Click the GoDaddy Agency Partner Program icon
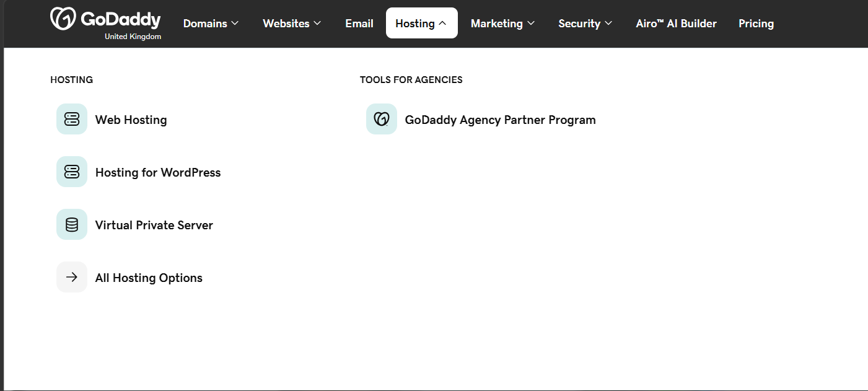This screenshot has height=391, width=868. coord(382,119)
